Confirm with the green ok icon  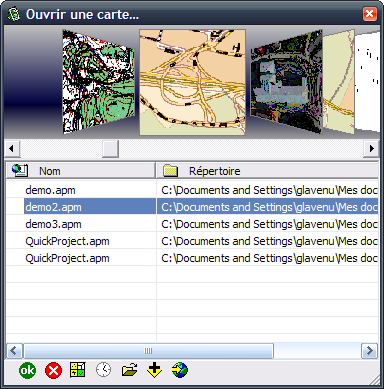click(27, 370)
